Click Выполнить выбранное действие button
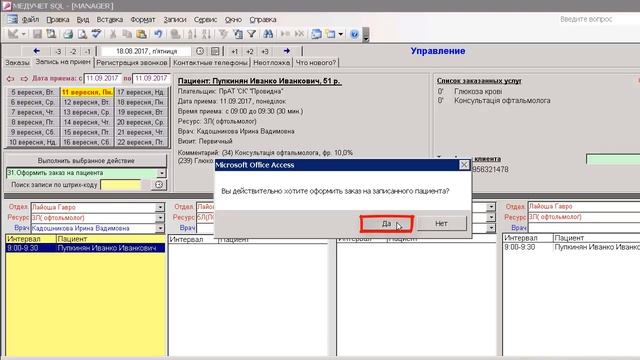Image resolution: width=640 pixels, height=360 pixels. [86, 160]
